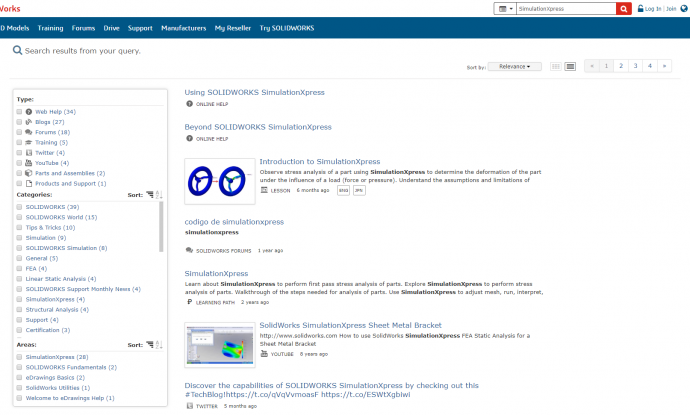The height and width of the screenshot is (415, 690).
Task: Check the Web Help (34) filter
Action: coord(19,112)
